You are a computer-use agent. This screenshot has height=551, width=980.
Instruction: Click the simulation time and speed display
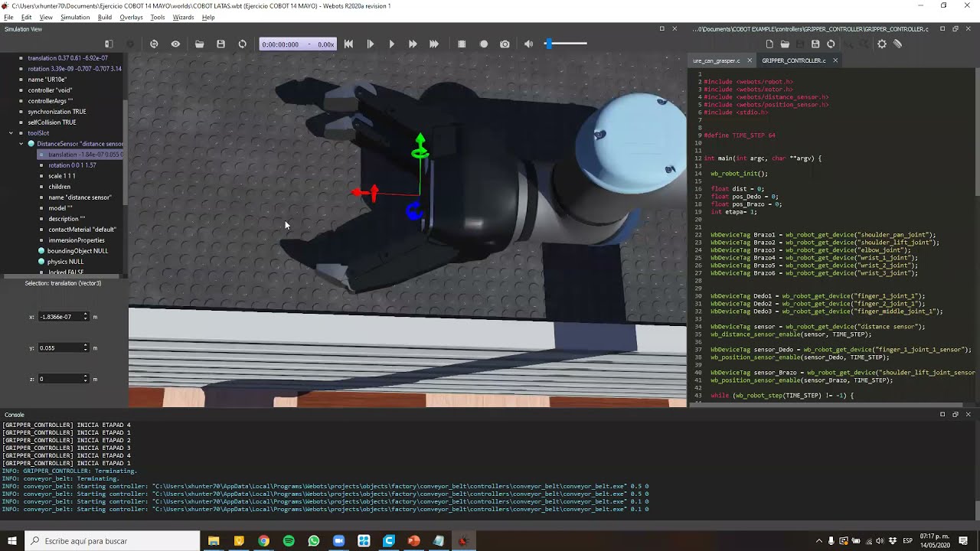(298, 44)
